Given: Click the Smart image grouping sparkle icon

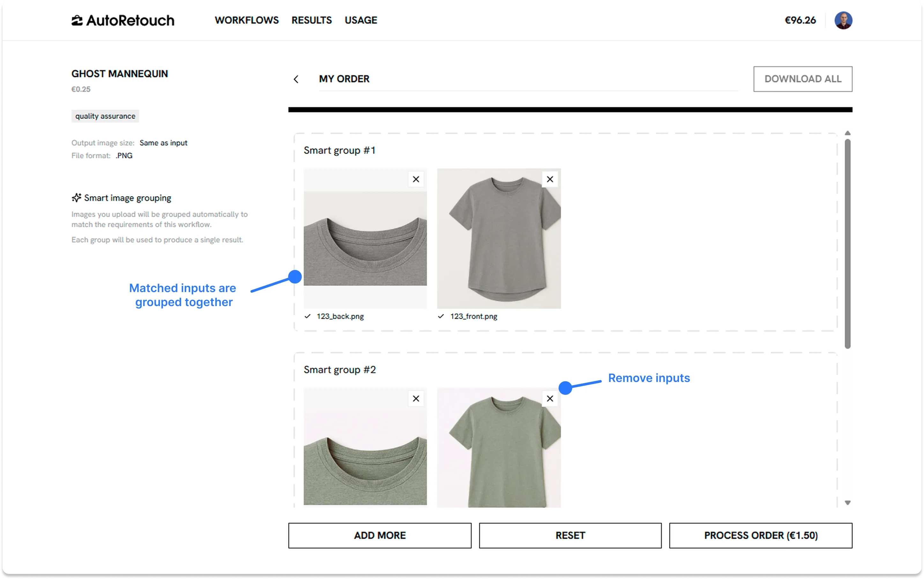Looking at the screenshot, I should 77,198.
